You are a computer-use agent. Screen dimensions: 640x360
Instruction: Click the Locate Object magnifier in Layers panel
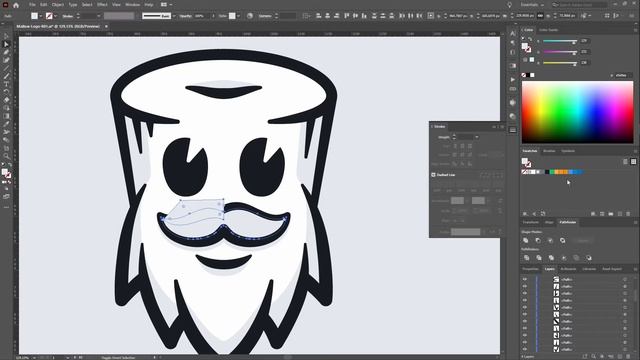pos(593,356)
